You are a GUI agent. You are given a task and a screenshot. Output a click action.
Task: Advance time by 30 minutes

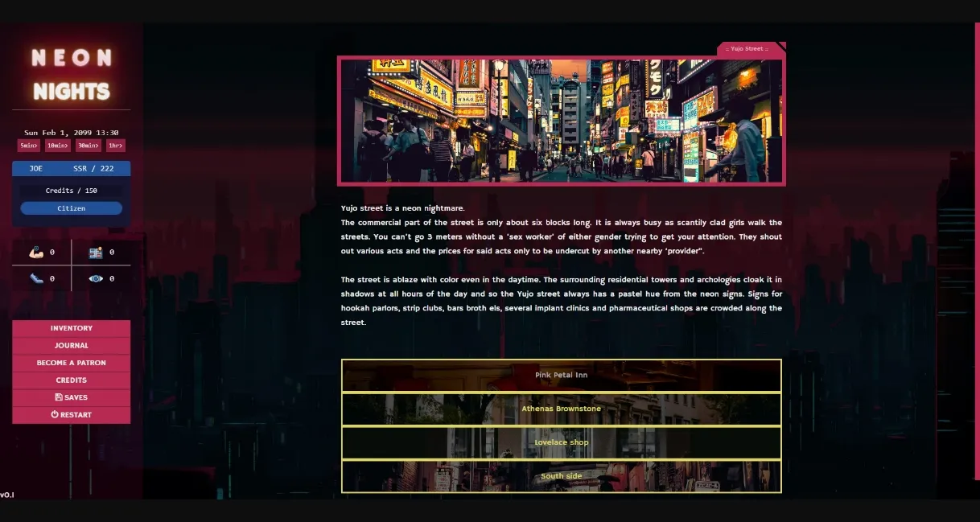[x=87, y=145]
